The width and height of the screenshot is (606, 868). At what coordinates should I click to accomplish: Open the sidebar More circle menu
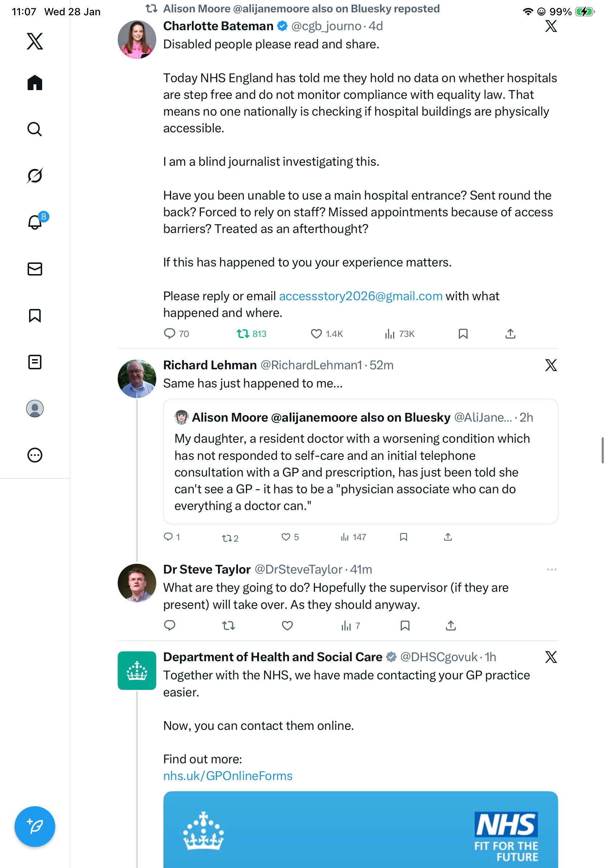(x=35, y=455)
